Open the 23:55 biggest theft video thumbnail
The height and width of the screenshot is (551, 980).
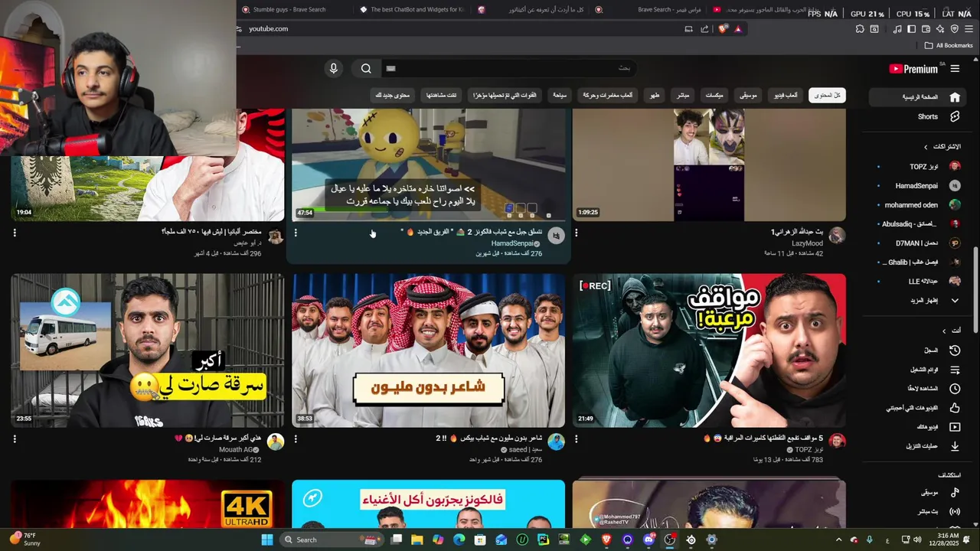coord(147,350)
